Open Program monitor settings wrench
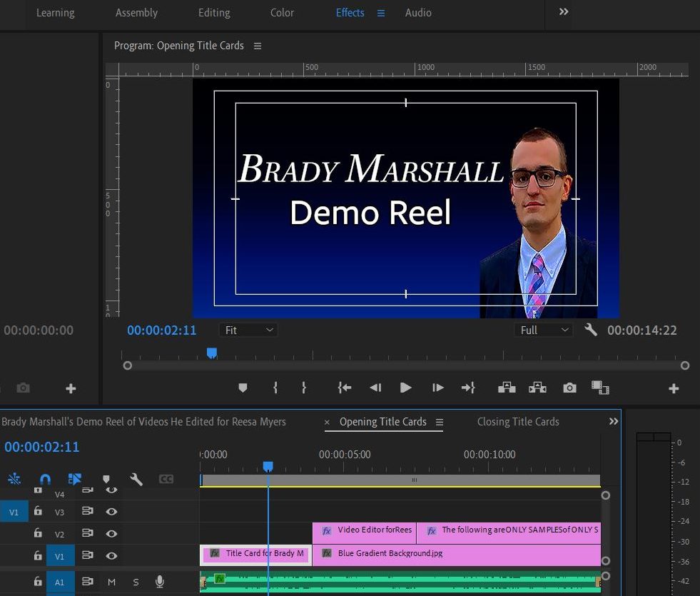The height and width of the screenshot is (596, 700). (591, 330)
